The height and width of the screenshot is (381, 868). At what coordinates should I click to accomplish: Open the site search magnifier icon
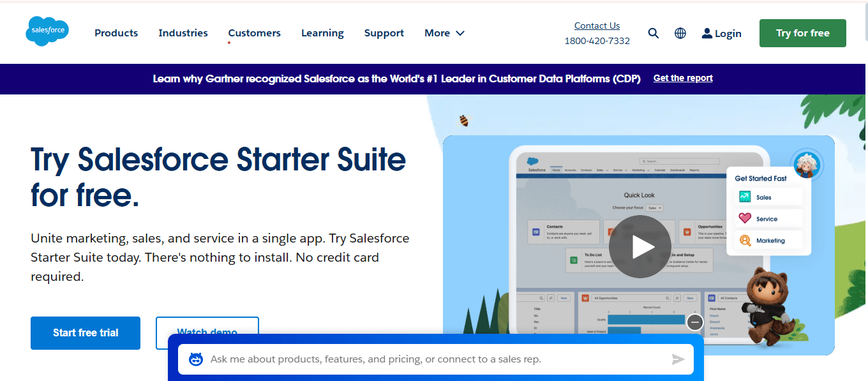tap(653, 33)
